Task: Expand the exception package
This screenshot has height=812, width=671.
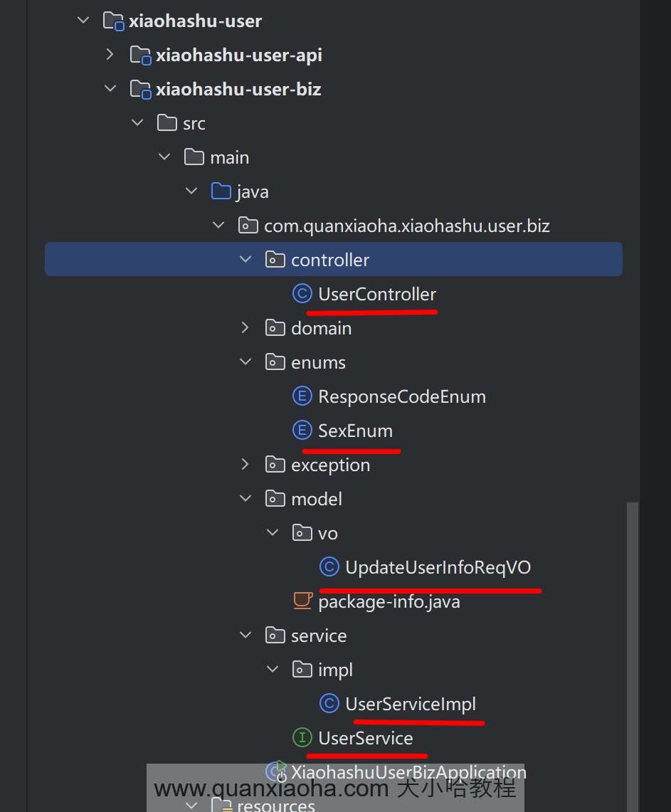Action: [245, 465]
